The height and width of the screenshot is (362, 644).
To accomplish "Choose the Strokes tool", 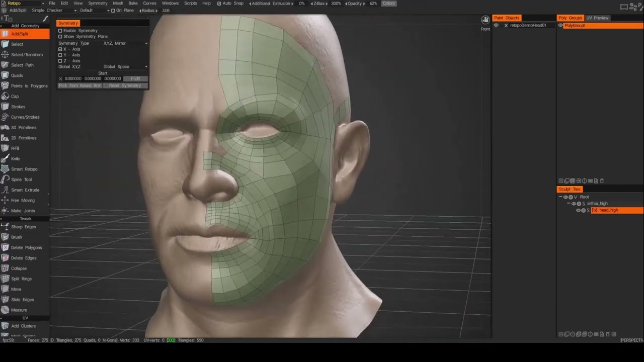I will click(x=25, y=107).
